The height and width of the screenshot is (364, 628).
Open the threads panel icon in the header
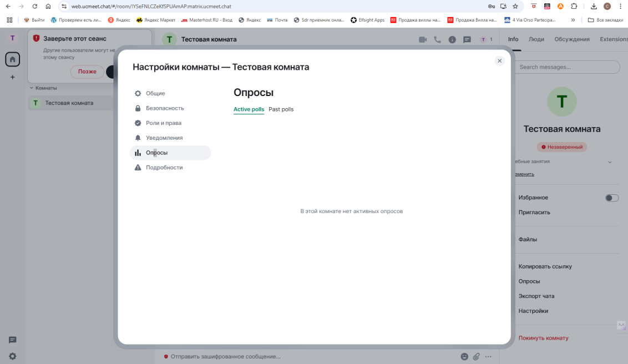click(x=467, y=39)
